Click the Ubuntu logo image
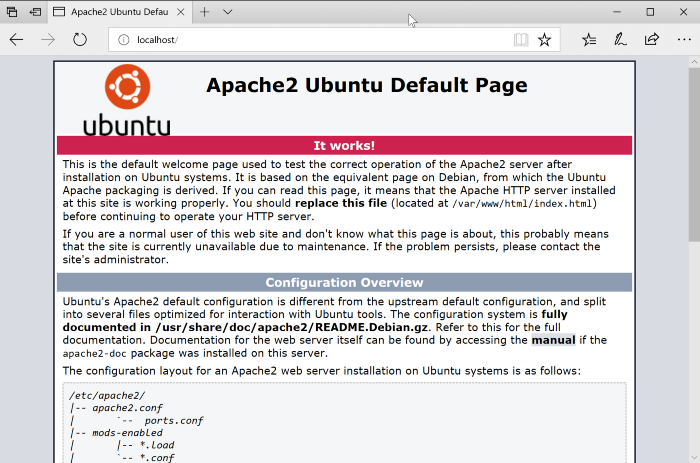Image resolution: width=700 pixels, height=463 pixels. pyautogui.click(x=127, y=100)
